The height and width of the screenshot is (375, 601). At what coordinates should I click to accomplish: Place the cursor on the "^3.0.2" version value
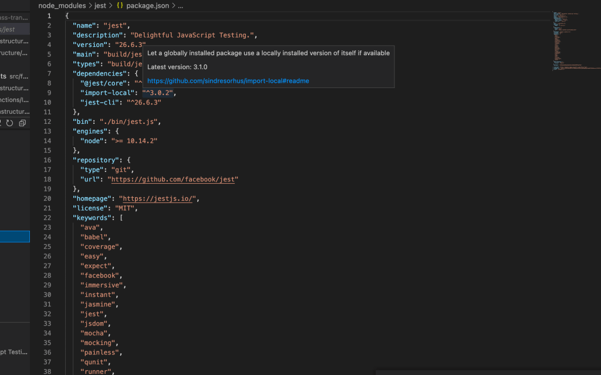(x=158, y=93)
